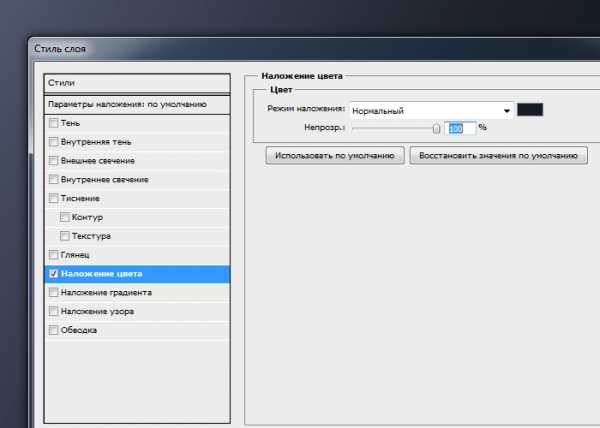600x428 pixels.
Task: Click Восстановить значения по умолчанию button
Action: tap(498, 156)
